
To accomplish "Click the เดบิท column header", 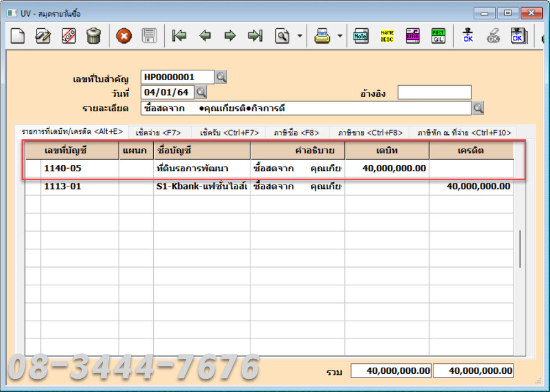I will click(387, 150).
